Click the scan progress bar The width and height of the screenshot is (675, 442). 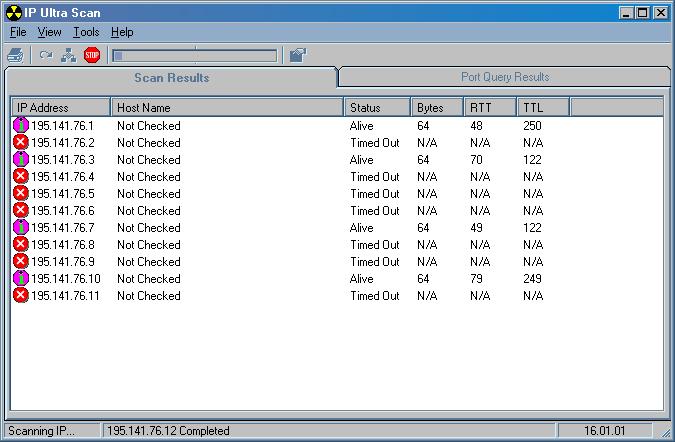tap(195, 56)
